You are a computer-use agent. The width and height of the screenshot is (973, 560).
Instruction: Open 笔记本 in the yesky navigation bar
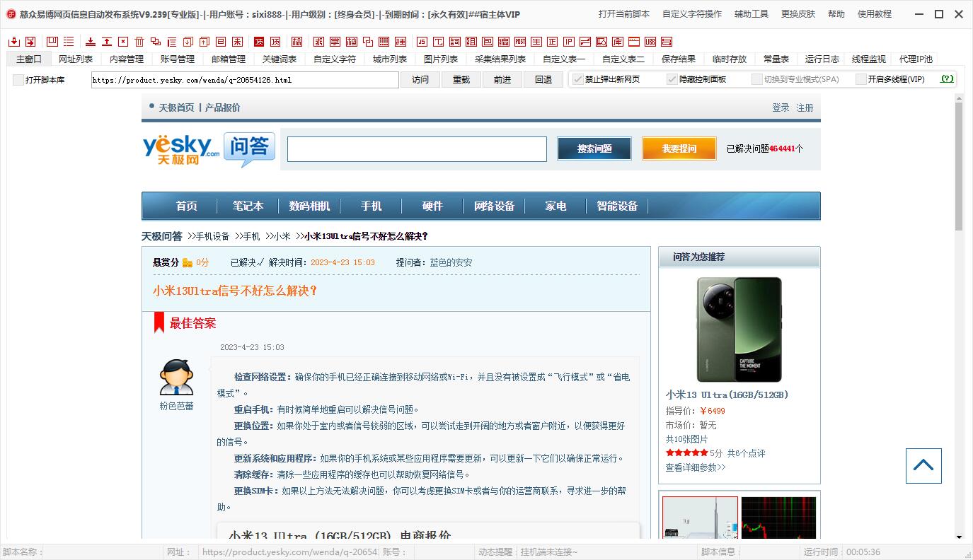point(248,206)
